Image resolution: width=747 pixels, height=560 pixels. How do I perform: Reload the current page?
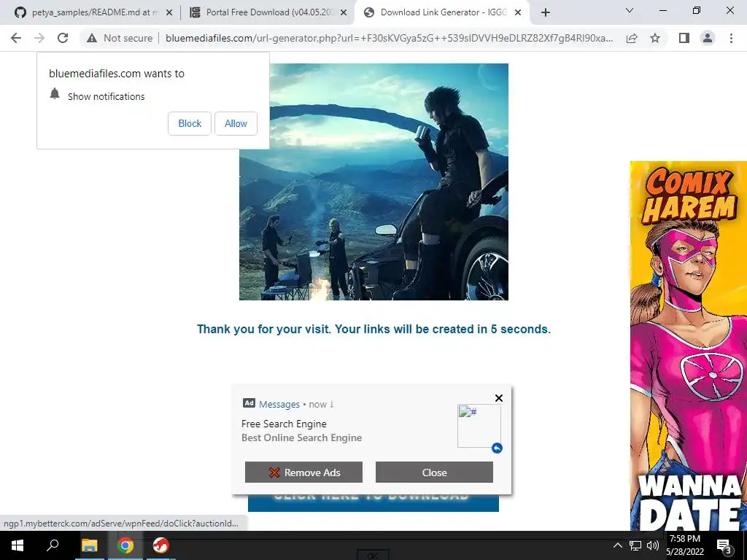63,38
